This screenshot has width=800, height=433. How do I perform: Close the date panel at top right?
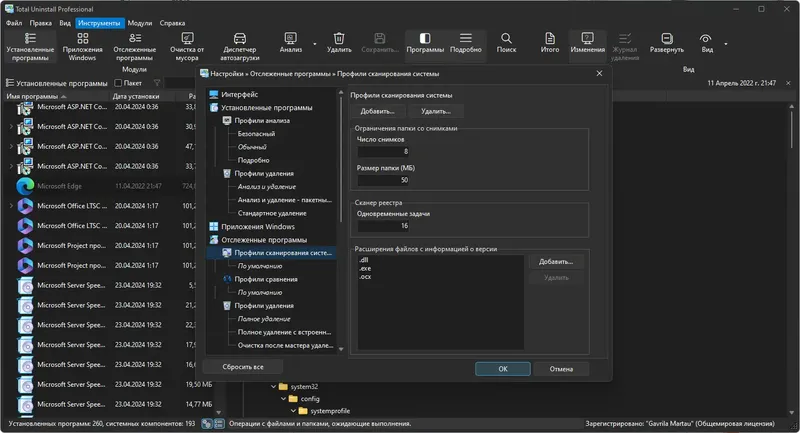tap(788, 83)
